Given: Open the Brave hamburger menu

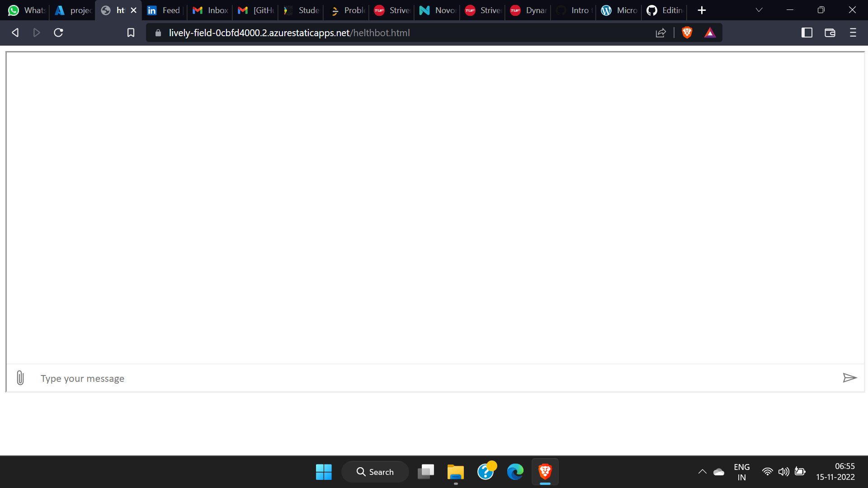Looking at the screenshot, I should (x=853, y=33).
